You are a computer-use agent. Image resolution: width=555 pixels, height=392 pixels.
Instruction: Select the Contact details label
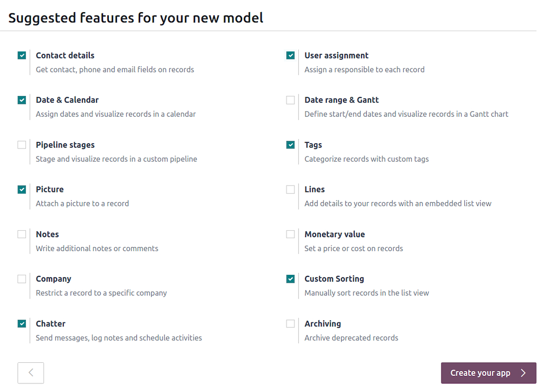coord(65,55)
